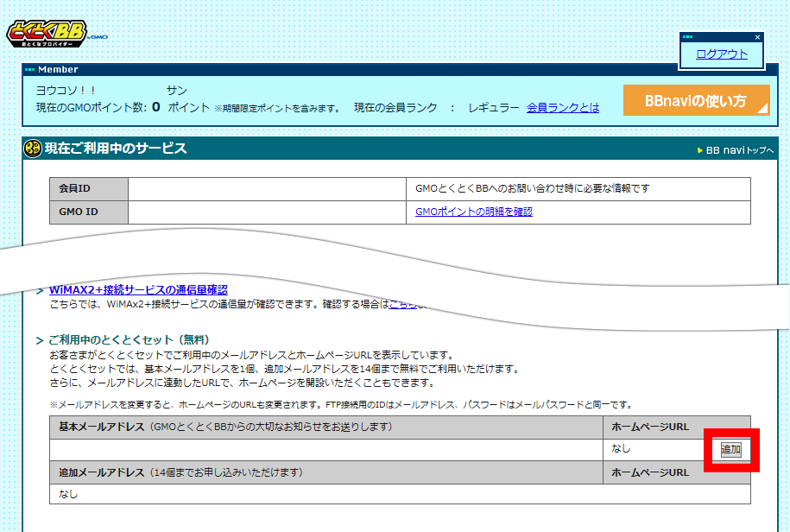Click the empty 会員ID value cell

pos(266,188)
